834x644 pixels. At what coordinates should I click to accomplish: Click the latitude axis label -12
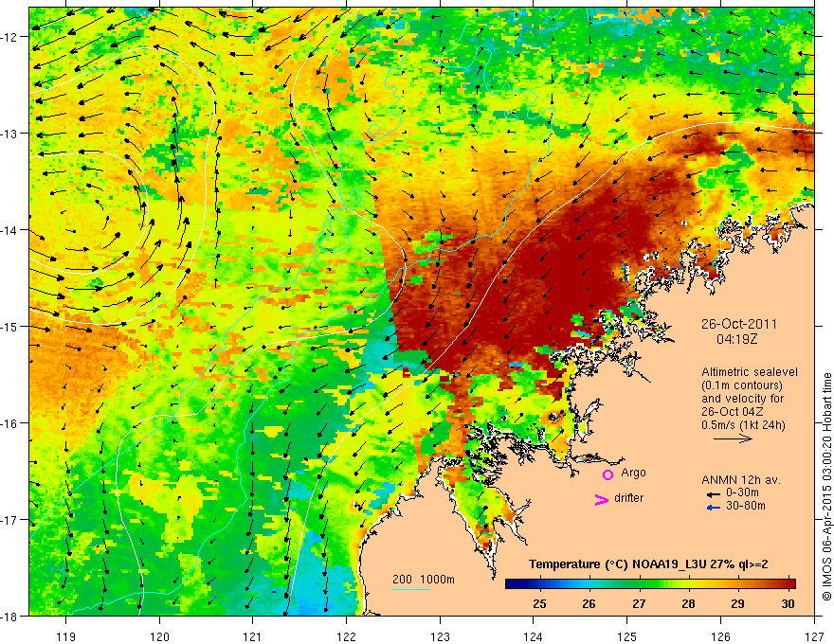9,37
